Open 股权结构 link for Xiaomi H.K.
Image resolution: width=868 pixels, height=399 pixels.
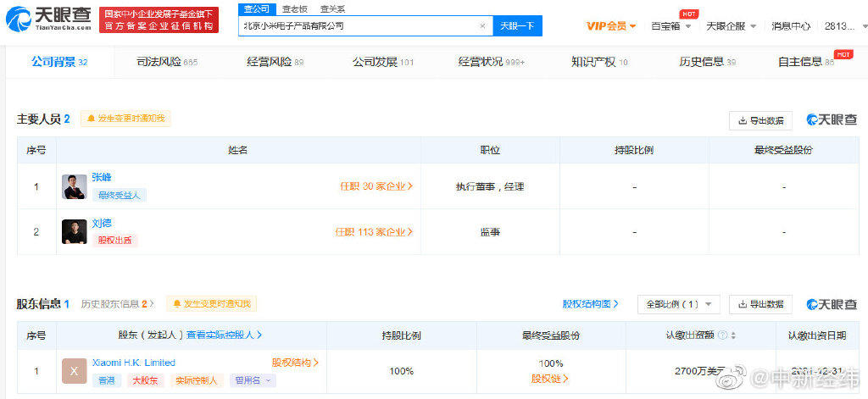coord(295,363)
